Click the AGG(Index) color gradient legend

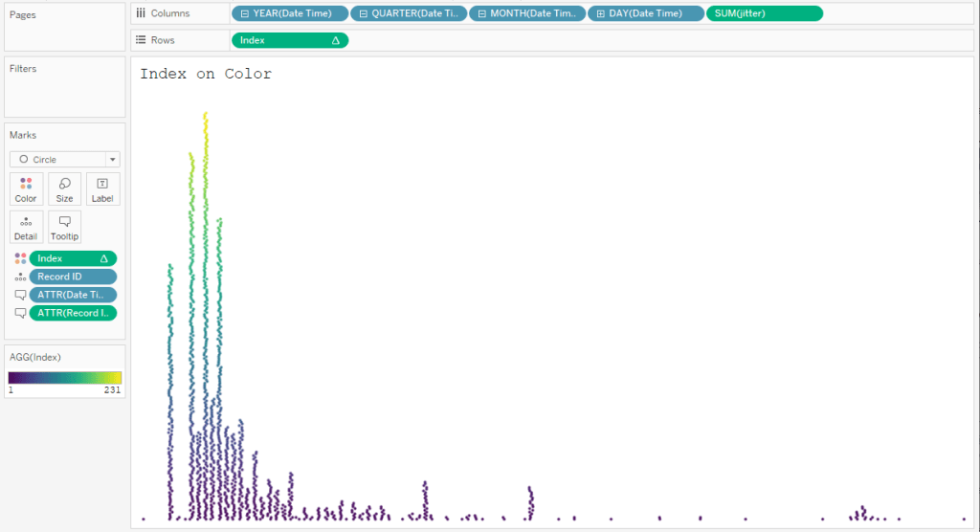coord(65,377)
